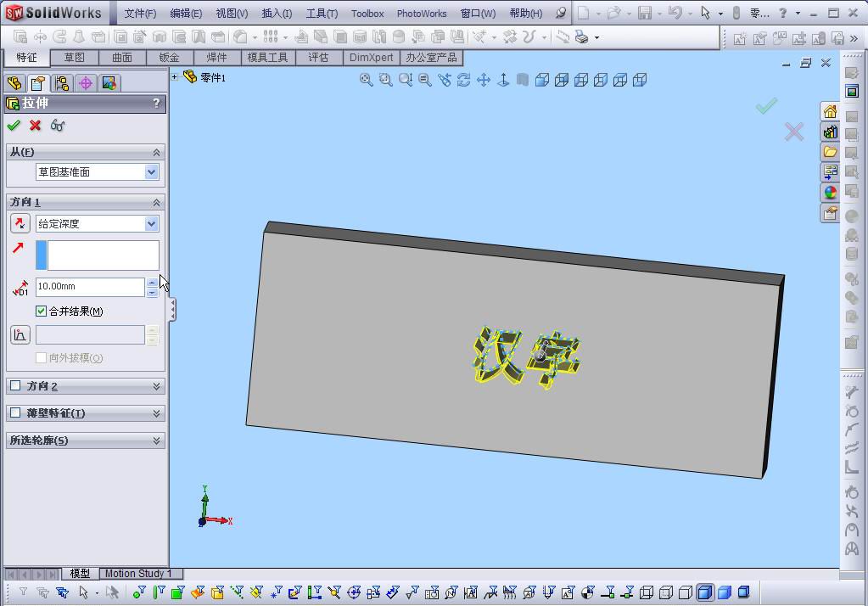Open 视图(V) menu

pyautogui.click(x=232, y=14)
